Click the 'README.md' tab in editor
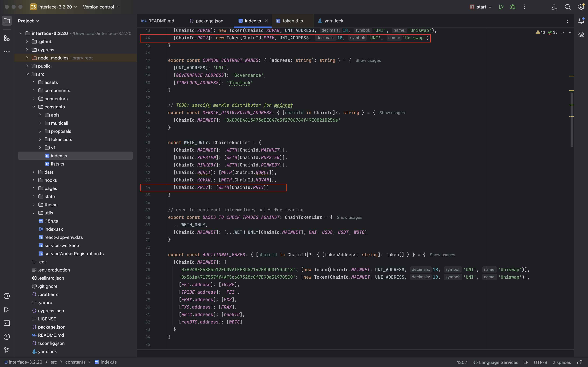Image resolution: width=588 pixels, height=367 pixels. coord(161,21)
